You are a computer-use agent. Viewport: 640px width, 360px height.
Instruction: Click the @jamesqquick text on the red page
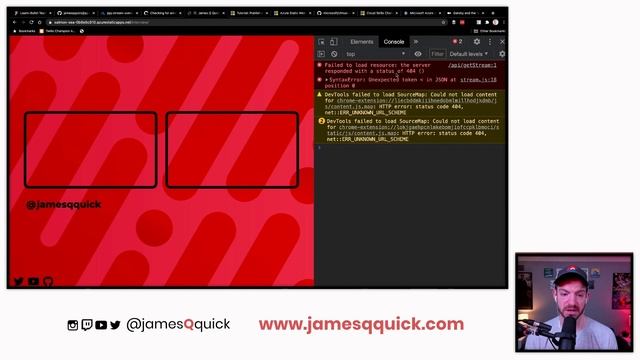click(63, 204)
